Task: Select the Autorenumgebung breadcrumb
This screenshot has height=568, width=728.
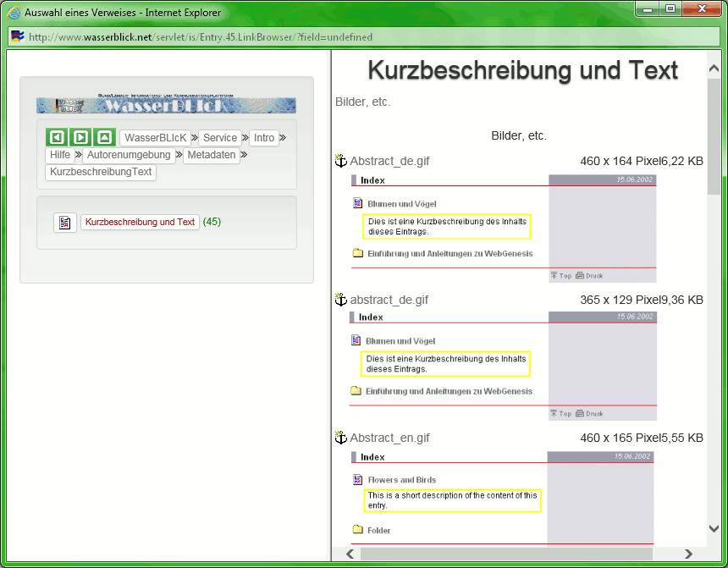Action: pos(130,155)
